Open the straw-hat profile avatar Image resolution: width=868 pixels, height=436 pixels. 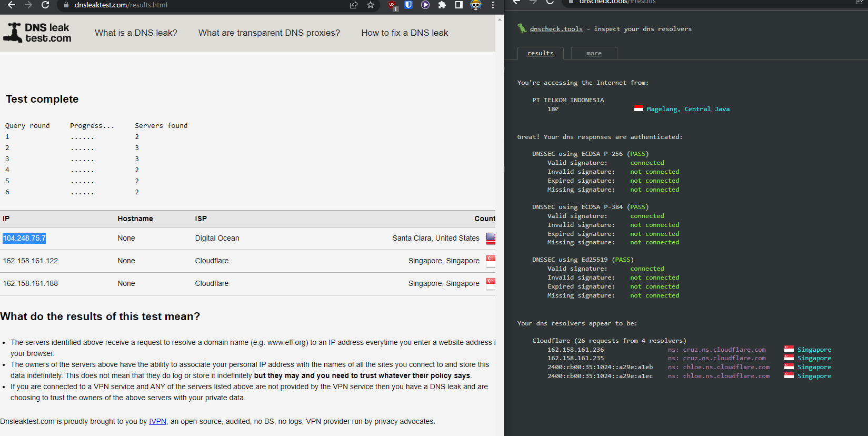click(476, 5)
